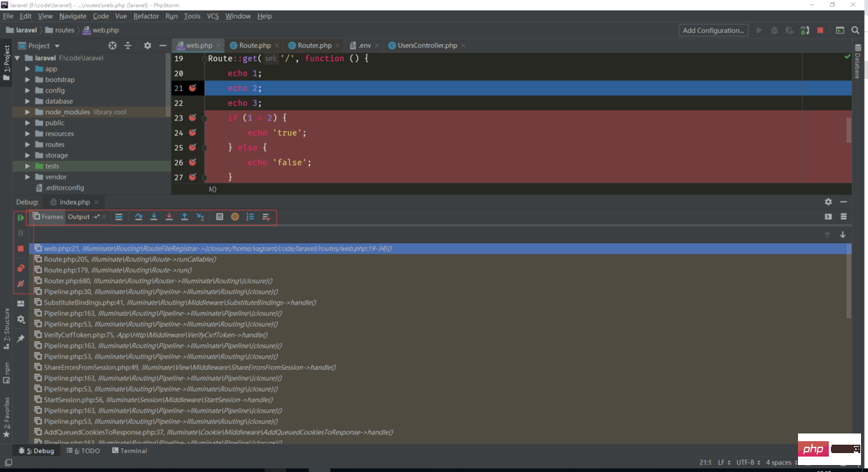The image size is (868, 472).
Task: Toggle breakpoint on line 21
Action: pyautogui.click(x=192, y=88)
